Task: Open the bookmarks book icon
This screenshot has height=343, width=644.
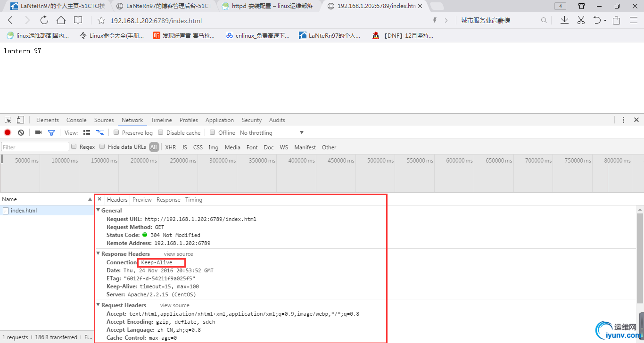Action: 78,20
